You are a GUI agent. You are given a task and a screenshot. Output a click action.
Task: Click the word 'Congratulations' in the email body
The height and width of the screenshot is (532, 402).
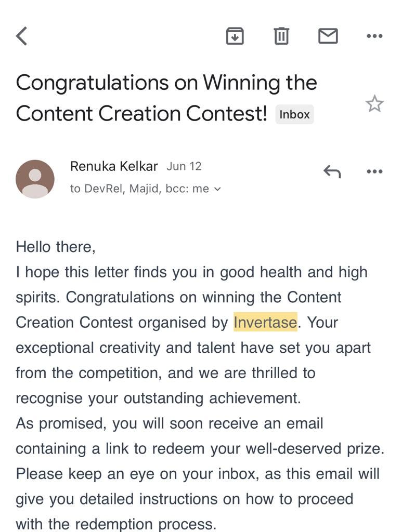click(120, 298)
